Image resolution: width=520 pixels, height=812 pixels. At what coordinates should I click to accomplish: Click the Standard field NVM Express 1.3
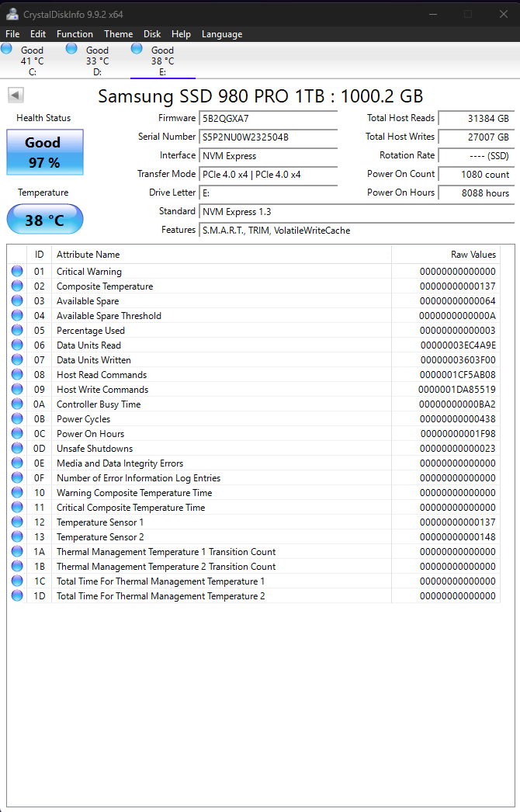coord(357,211)
